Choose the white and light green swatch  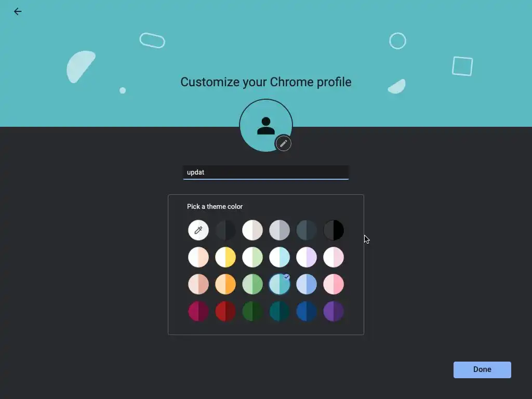coord(252,257)
